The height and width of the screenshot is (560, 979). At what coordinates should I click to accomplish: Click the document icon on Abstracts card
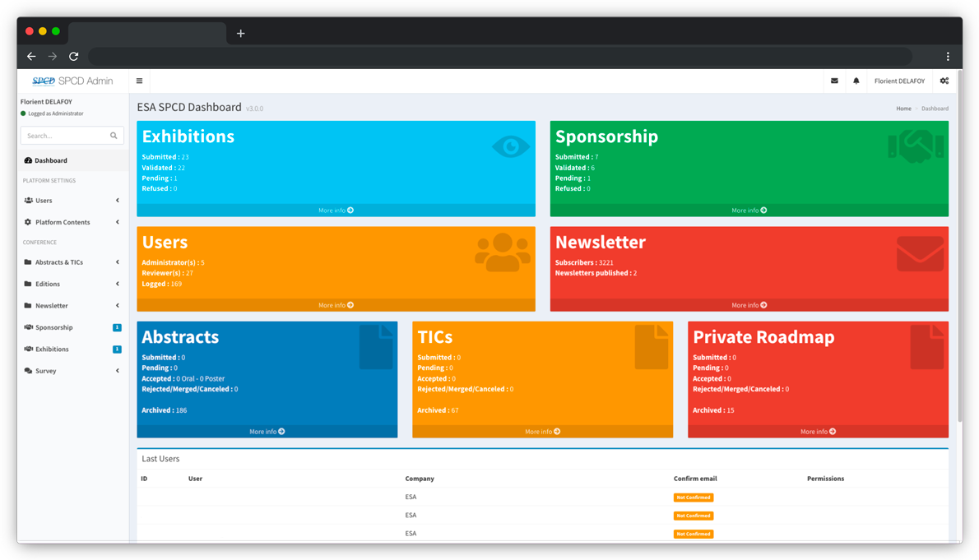point(376,346)
